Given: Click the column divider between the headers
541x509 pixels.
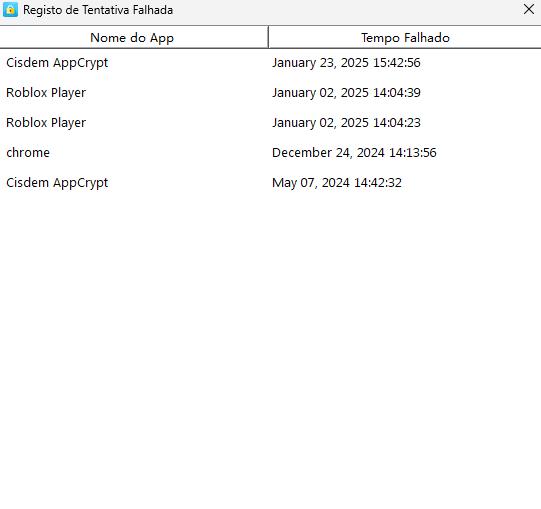Looking at the screenshot, I should 268,37.
